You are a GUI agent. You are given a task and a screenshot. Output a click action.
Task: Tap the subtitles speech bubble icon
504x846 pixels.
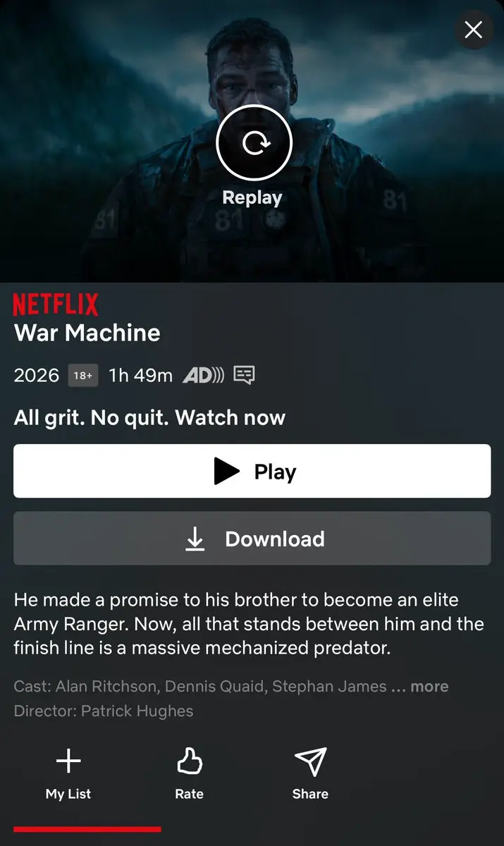pos(244,376)
